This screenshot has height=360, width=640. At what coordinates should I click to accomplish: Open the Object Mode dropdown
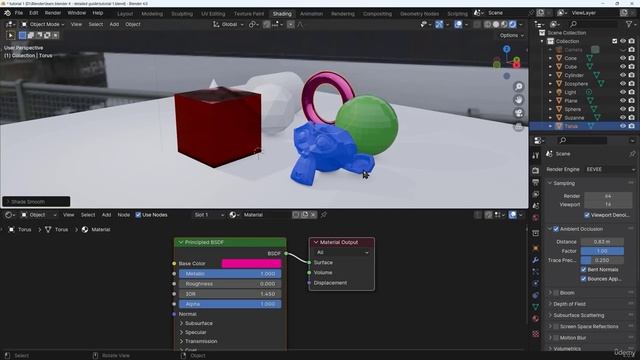click(43, 24)
